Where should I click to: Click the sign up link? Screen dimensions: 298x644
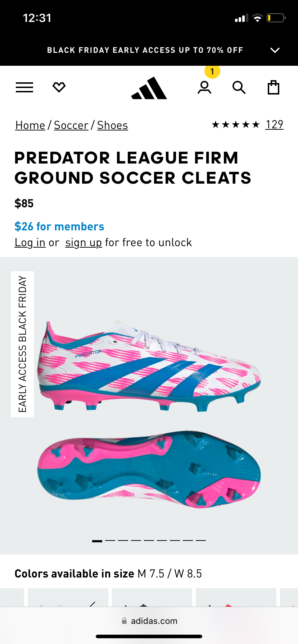[x=83, y=243]
